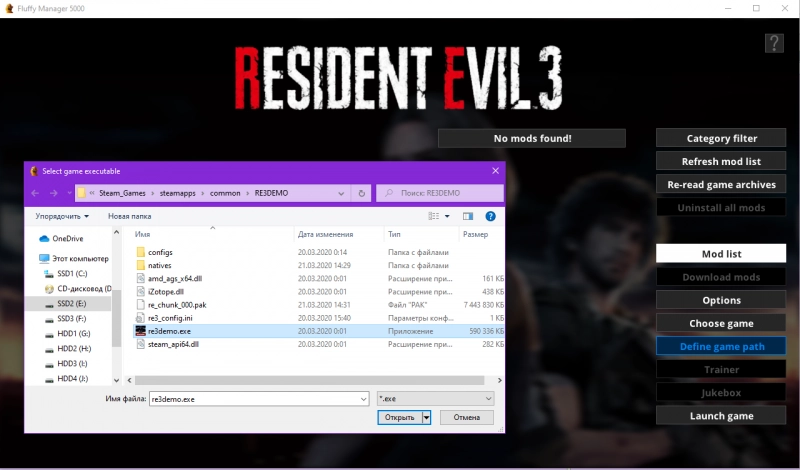Select the HDD1 (G:) drive
This screenshot has height=470, width=800.
tap(73, 333)
